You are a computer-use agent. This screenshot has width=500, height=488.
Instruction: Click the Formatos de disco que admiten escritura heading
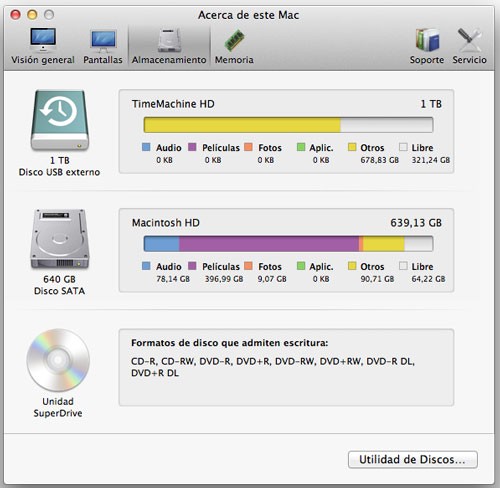point(230,343)
